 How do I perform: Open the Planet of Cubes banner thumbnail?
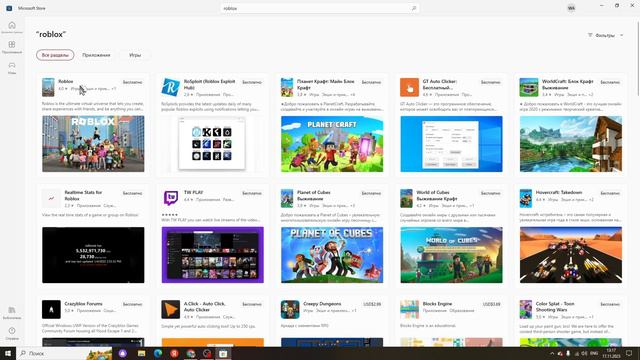pyautogui.click(x=332, y=255)
